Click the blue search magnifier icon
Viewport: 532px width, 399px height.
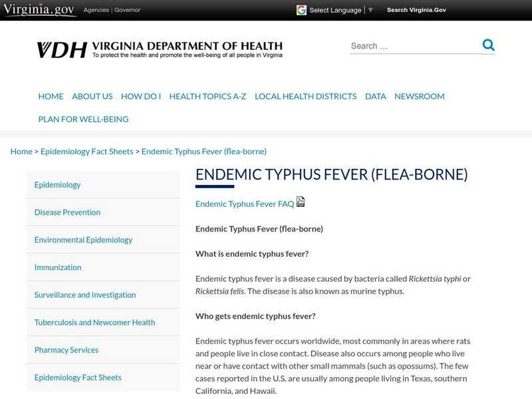click(x=489, y=46)
